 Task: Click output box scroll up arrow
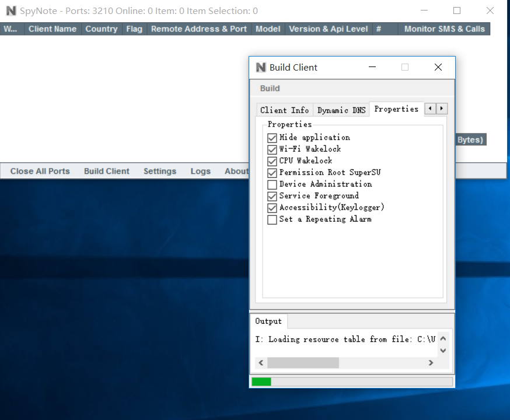443,338
